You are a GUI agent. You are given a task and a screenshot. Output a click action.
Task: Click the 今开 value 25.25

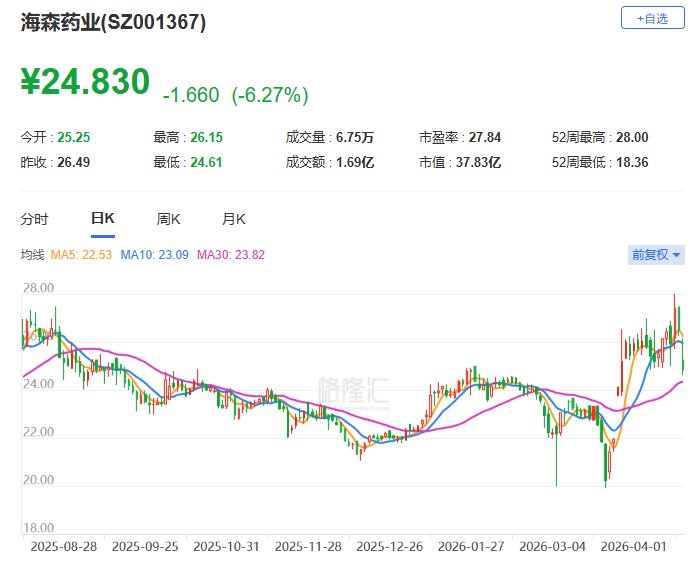click(74, 137)
